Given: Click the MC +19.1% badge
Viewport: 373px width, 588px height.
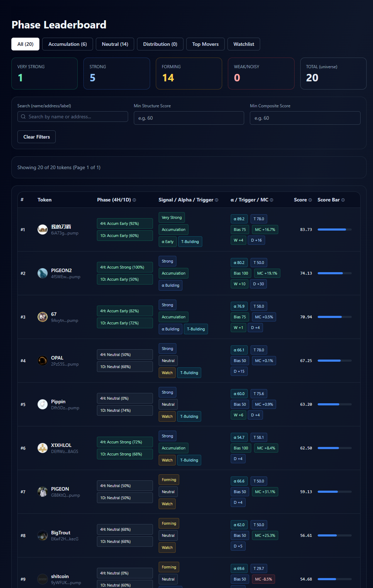Looking at the screenshot, I should point(267,273).
